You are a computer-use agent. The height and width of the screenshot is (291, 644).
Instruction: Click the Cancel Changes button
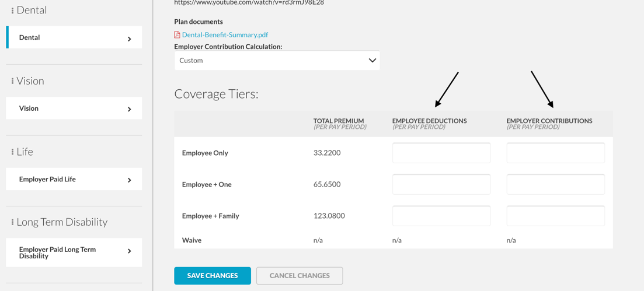[300, 276]
